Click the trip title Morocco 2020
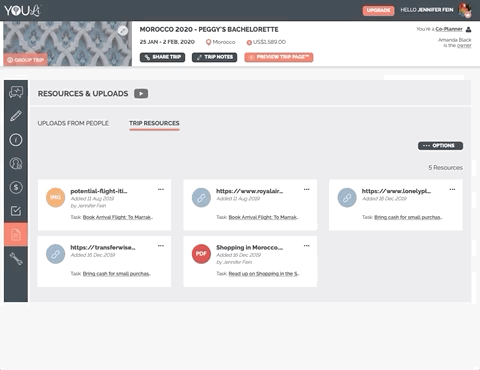Screen dimensions: 480x370 pyautogui.click(x=209, y=30)
